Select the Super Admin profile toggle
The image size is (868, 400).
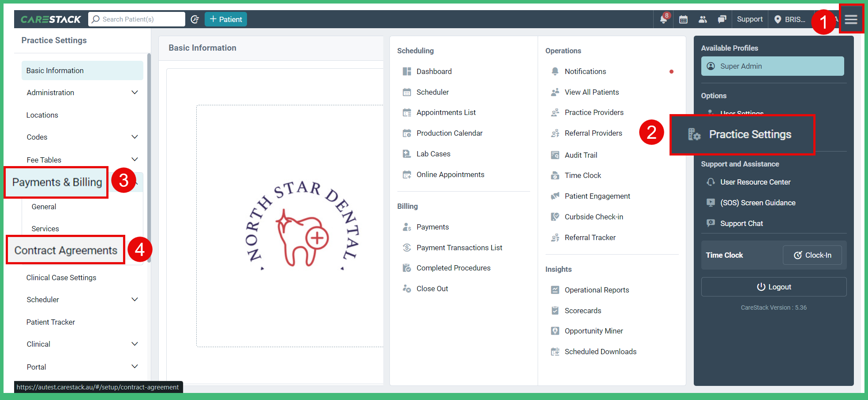click(772, 66)
